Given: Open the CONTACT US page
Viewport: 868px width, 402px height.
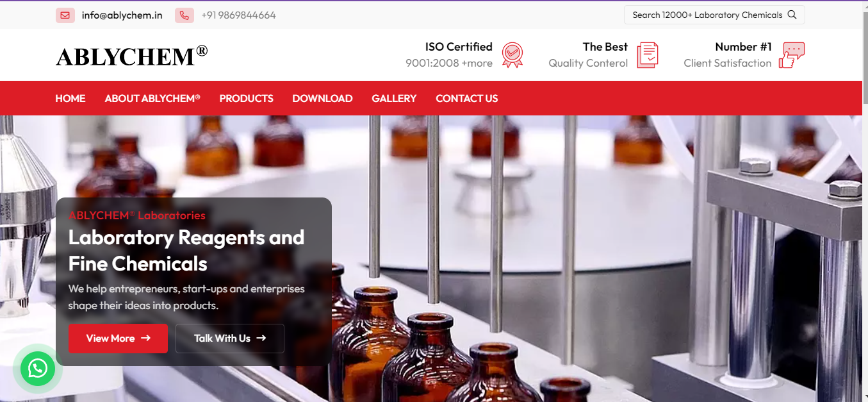Looking at the screenshot, I should (x=466, y=98).
